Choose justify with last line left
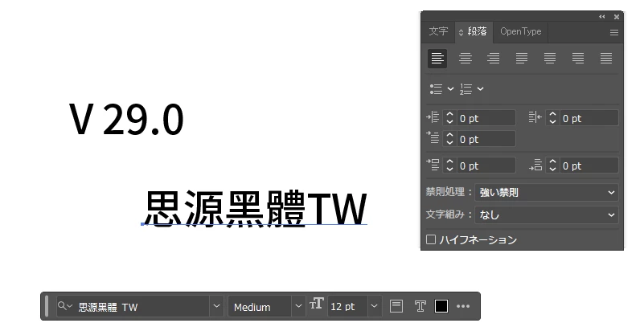 point(522,58)
